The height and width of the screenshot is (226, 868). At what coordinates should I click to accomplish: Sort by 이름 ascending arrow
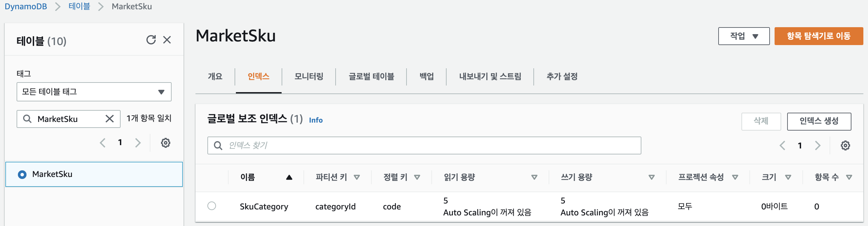[289, 177]
